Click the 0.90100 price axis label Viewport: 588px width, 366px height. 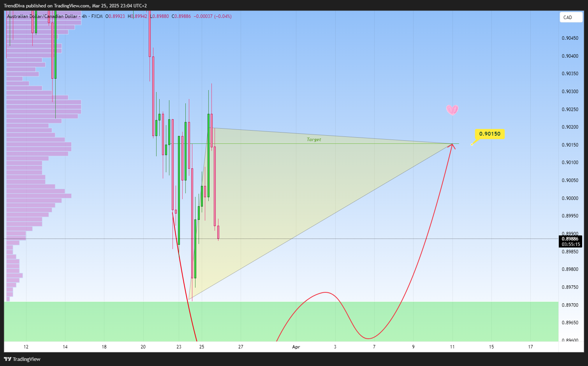(x=570, y=163)
